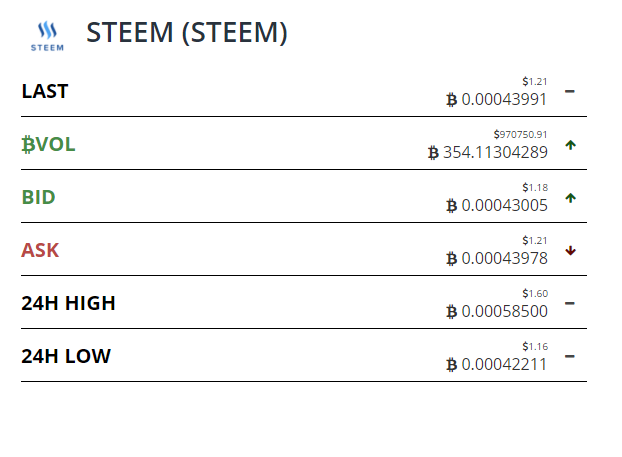Click the bitcoin symbol next to 354.11304289
This screenshot has width=622, height=457.
click(433, 153)
